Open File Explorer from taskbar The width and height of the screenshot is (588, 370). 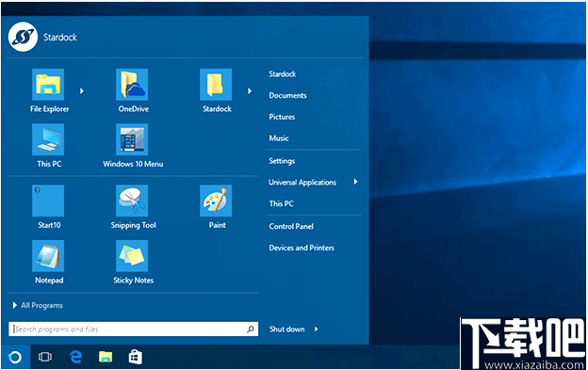[x=106, y=357]
